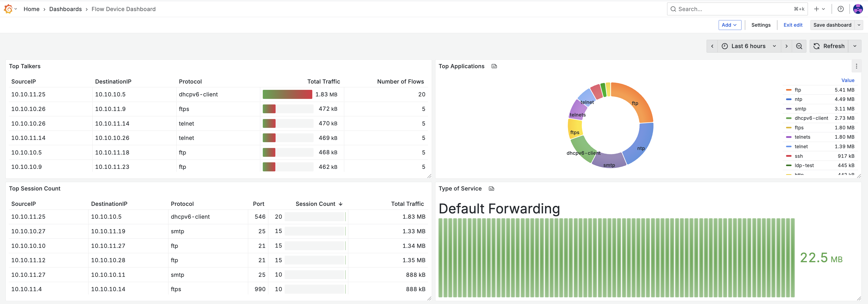Click Top Session Count panel title

tap(35, 188)
